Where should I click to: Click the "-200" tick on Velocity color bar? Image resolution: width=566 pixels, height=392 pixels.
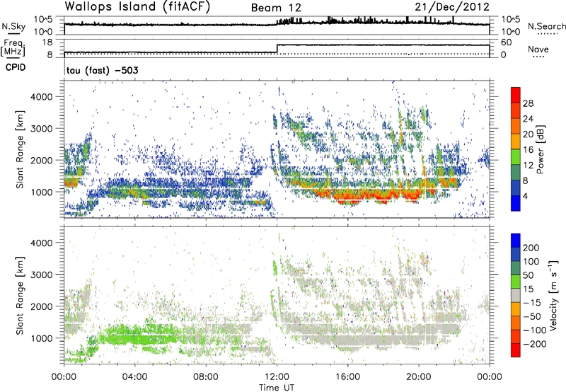point(534,344)
